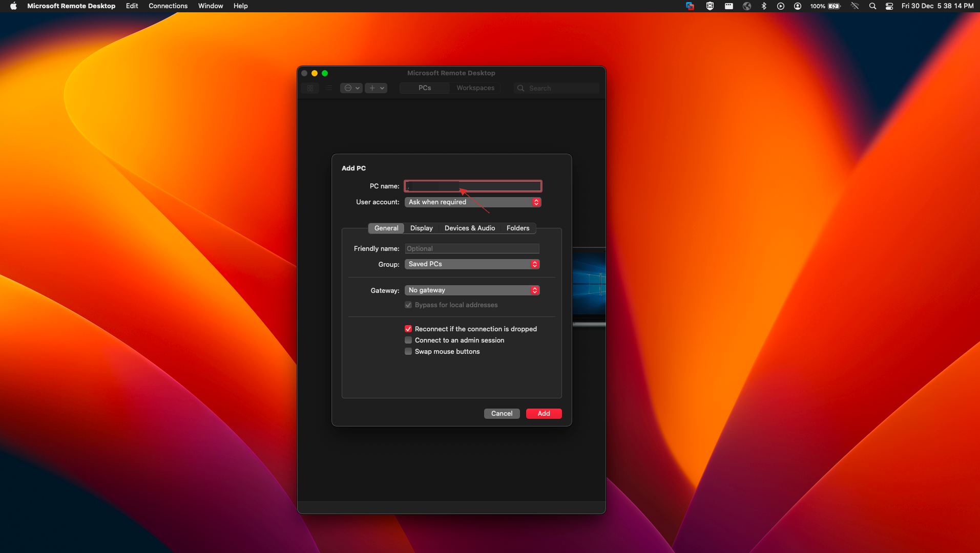Select the PCs tab
Screen dimensions: 980x553
point(425,88)
